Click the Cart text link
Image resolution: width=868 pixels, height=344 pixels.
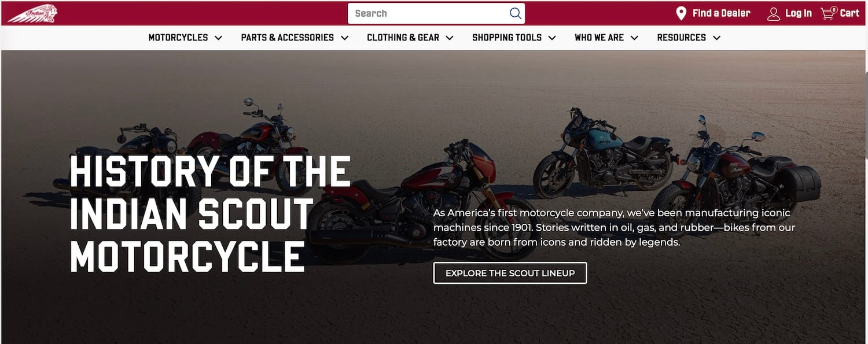(849, 13)
